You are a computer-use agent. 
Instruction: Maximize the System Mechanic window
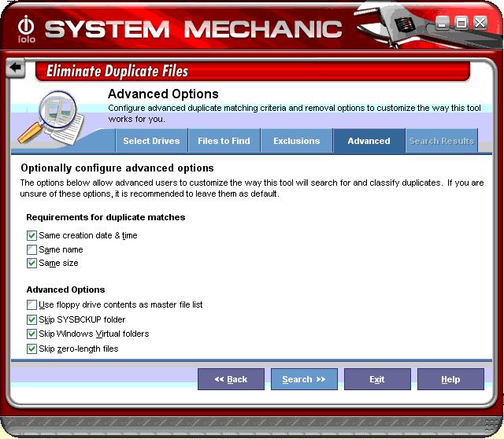coord(461,24)
